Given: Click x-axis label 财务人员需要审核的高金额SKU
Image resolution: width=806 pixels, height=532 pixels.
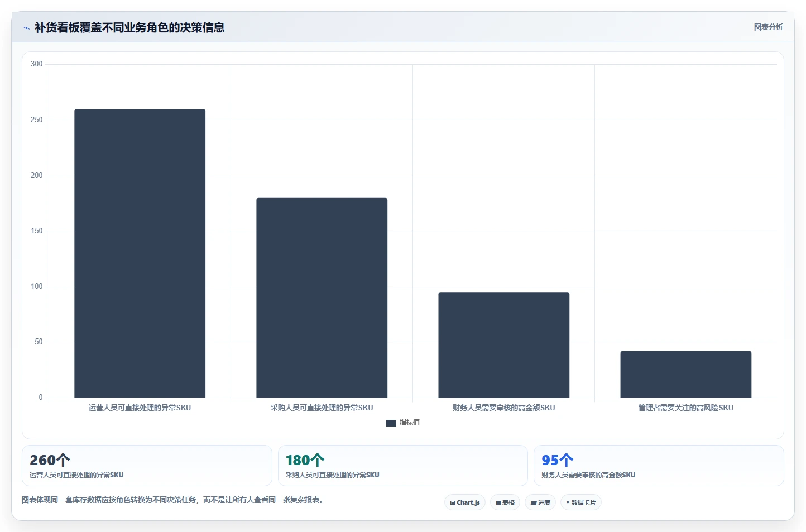Looking at the screenshot, I should coord(504,408).
